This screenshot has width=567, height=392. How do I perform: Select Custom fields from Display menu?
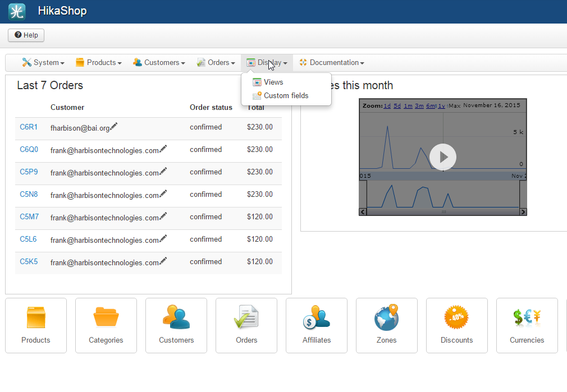[286, 96]
